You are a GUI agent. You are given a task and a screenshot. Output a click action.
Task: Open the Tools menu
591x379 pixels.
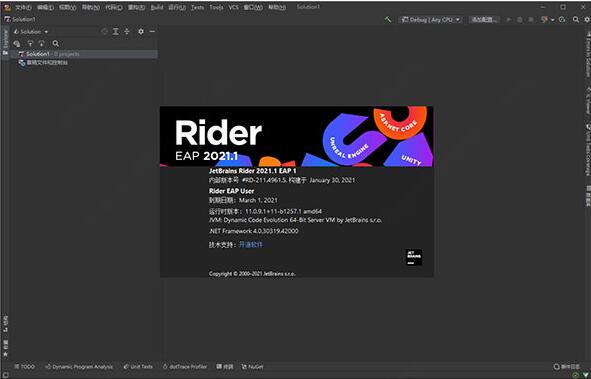pos(216,7)
